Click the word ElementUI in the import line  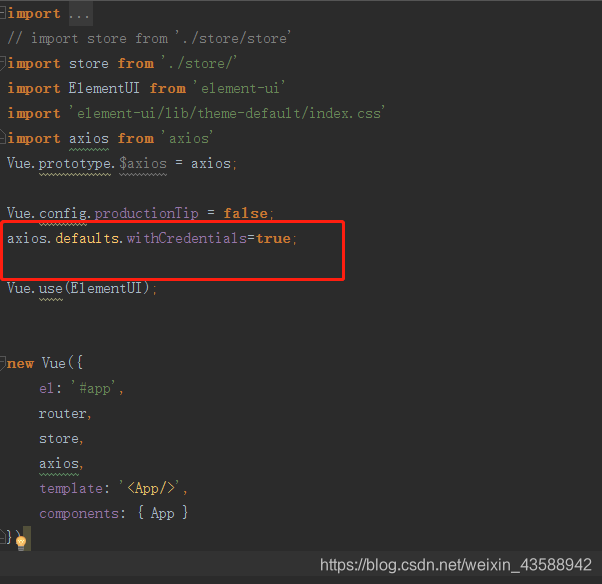click(104, 88)
